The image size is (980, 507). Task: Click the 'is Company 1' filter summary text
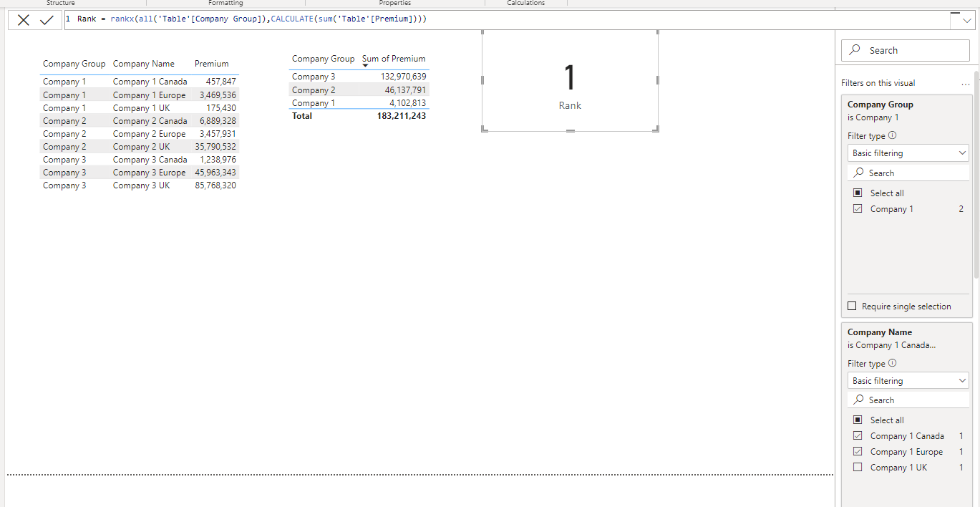click(873, 117)
